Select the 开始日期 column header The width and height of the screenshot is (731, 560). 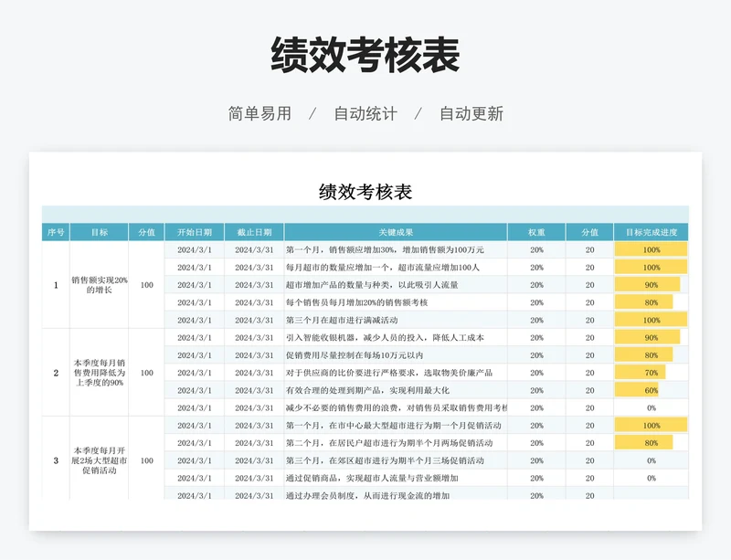pyautogui.click(x=195, y=232)
